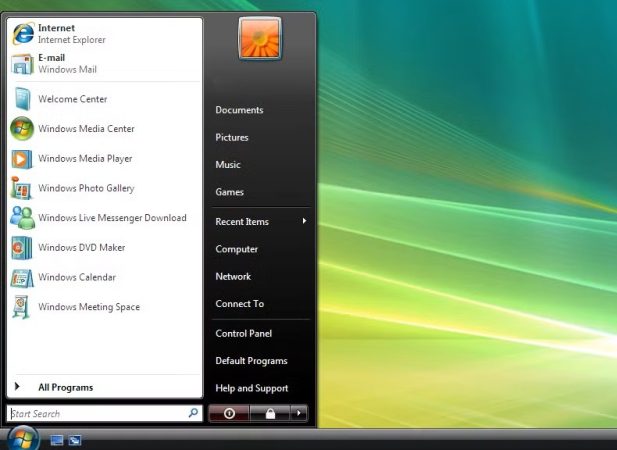The height and width of the screenshot is (450, 617).
Task: Open Music folder
Action: 228,165
